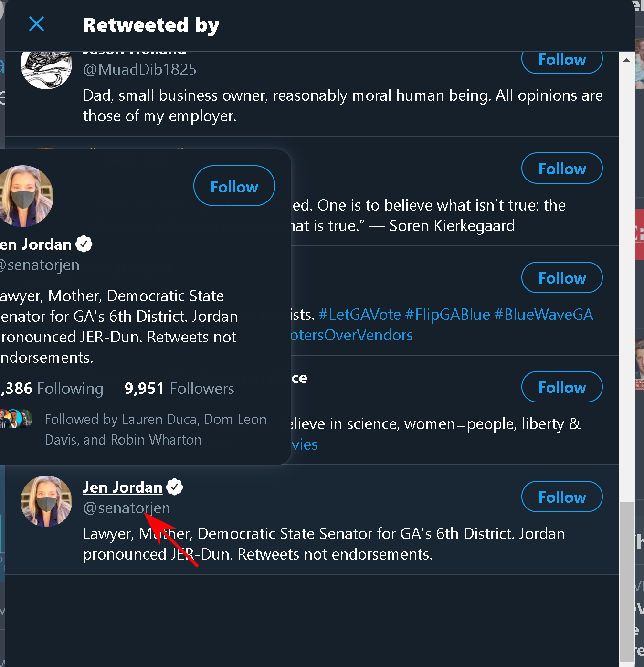Click Follow in Jen Jordan hover card
Viewport: 644px width, 667px height.
(x=234, y=186)
